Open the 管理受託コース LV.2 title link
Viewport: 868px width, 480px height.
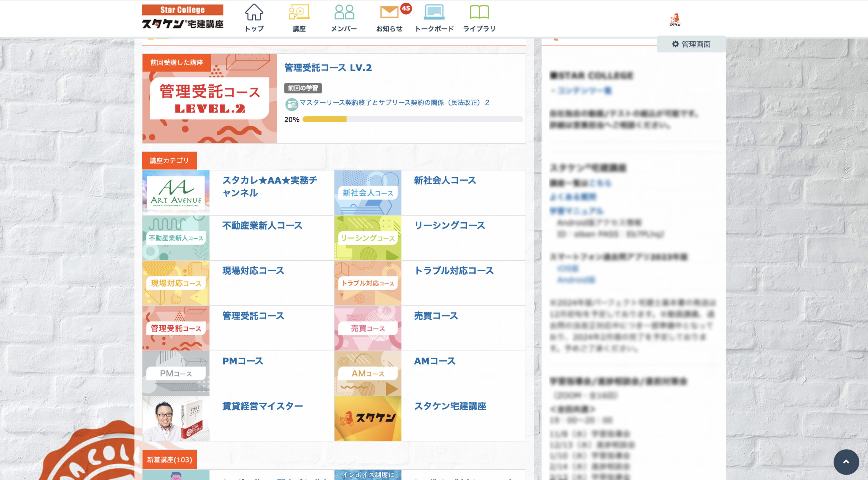tap(328, 68)
